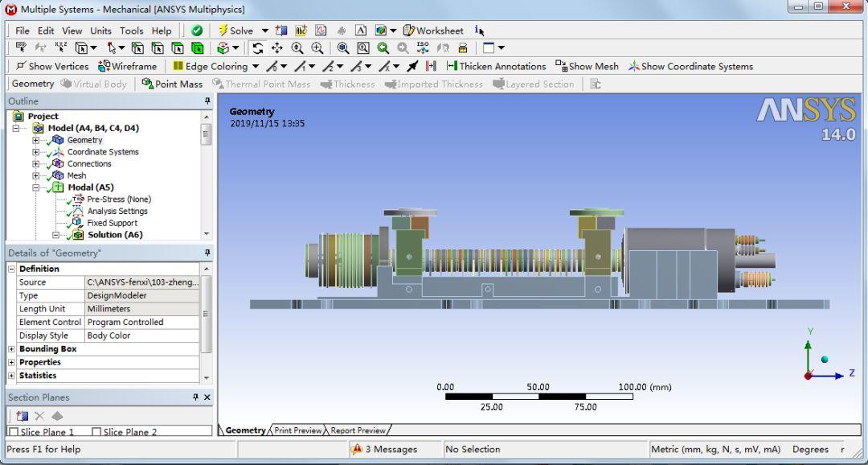Select Fixed Support in the outline

[x=112, y=223]
